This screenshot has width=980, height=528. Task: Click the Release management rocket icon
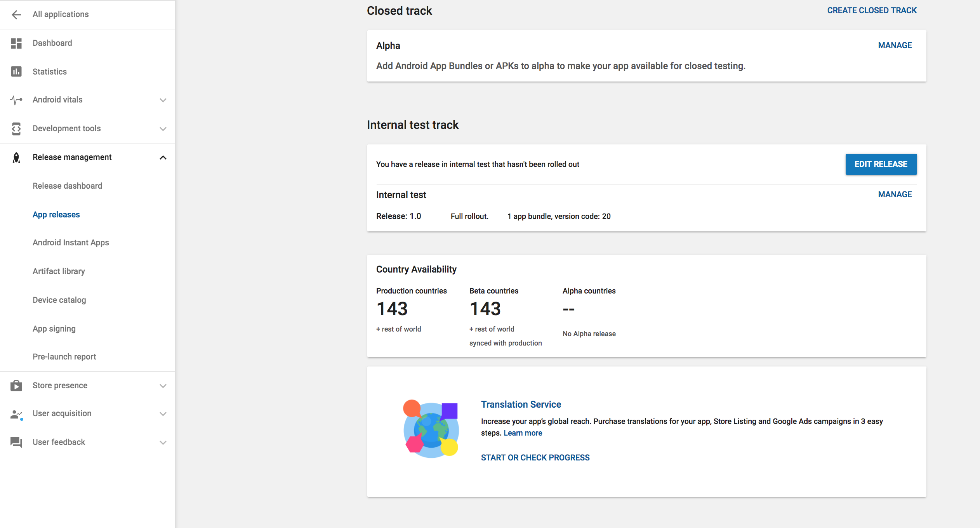(16, 157)
